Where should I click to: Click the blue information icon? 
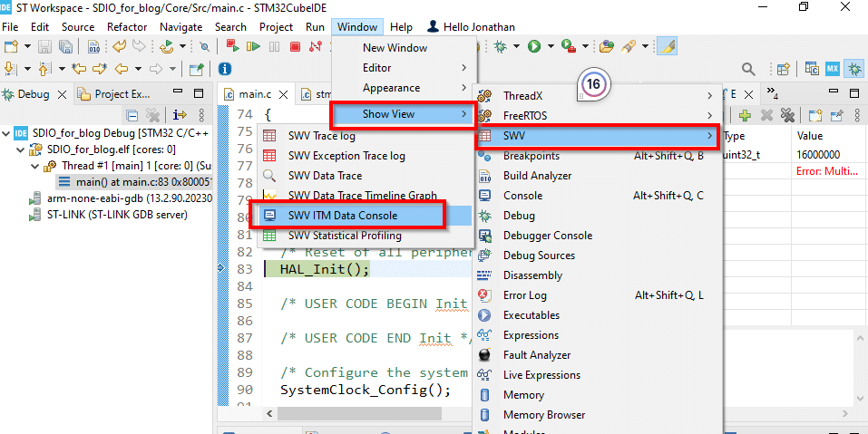pos(225,69)
